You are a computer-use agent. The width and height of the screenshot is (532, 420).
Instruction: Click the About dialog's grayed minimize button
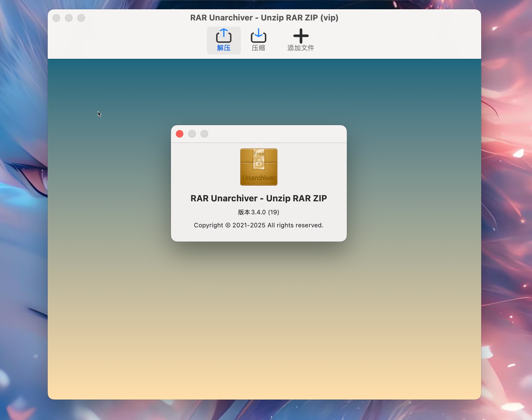click(x=192, y=134)
